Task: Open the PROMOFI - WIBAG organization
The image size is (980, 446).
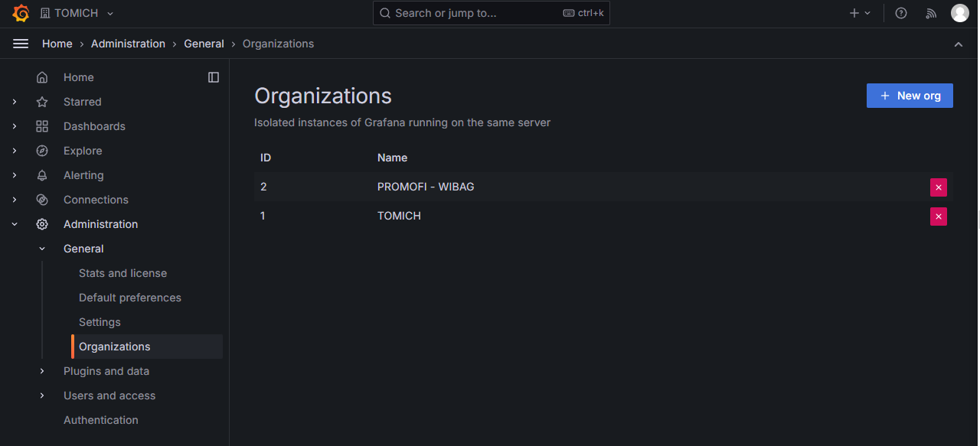Action: pyautogui.click(x=426, y=187)
